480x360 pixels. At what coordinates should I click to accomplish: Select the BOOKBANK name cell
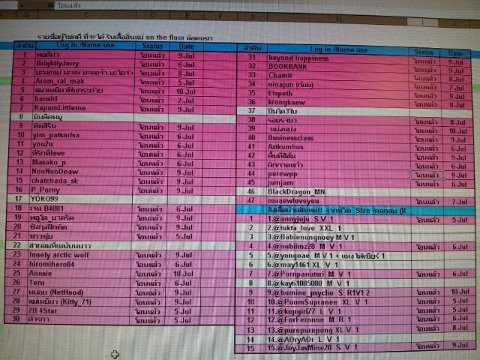point(338,67)
